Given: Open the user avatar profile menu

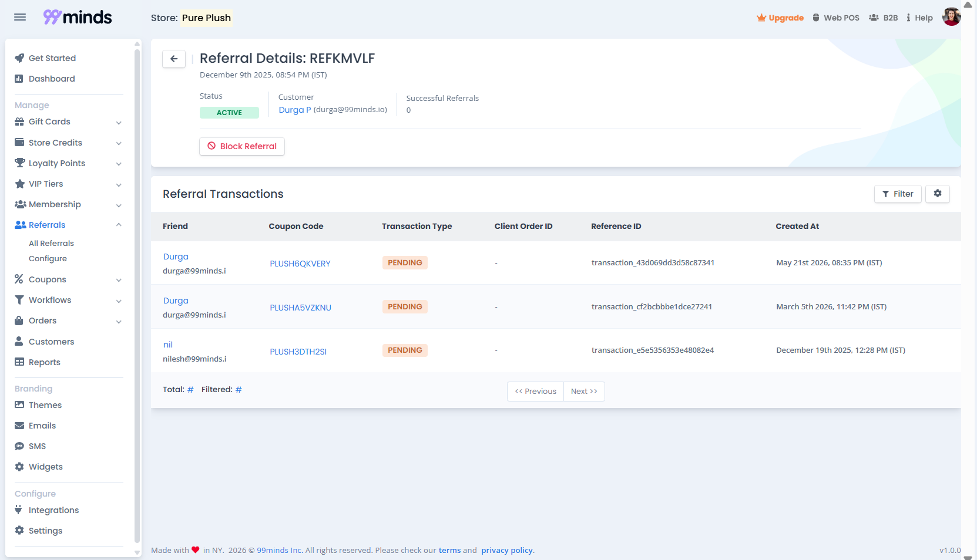Looking at the screenshot, I should 951,17.
